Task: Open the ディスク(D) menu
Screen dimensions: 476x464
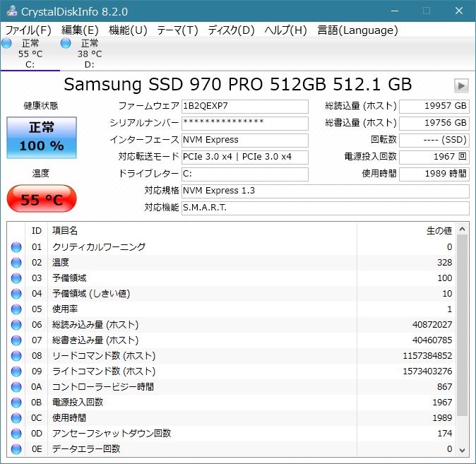Action: point(231,30)
